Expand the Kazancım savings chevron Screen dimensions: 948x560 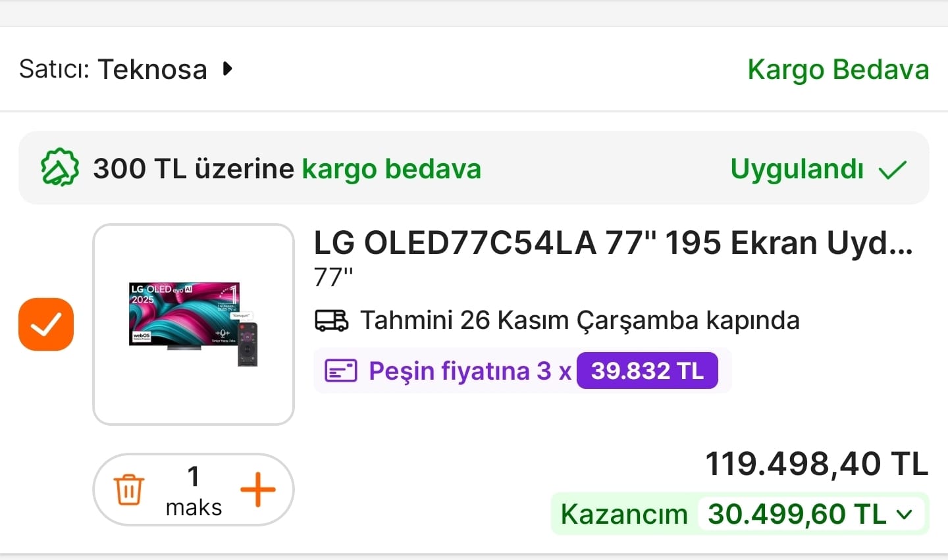pyautogui.click(x=905, y=515)
